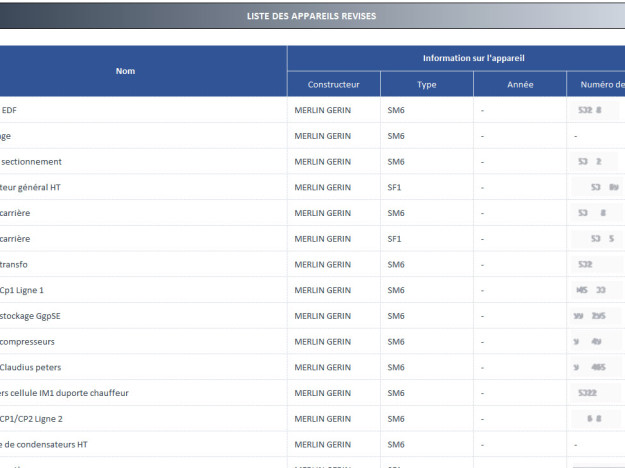Click SM6 type cell in 'Claudius peters' row
The image size is (625, 468).
395,367
